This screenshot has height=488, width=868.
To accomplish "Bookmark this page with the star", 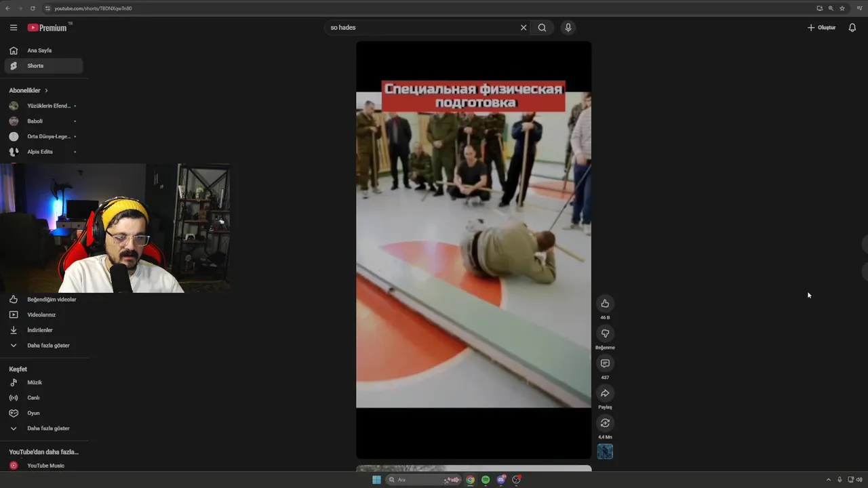I will [x=842, y=8].
